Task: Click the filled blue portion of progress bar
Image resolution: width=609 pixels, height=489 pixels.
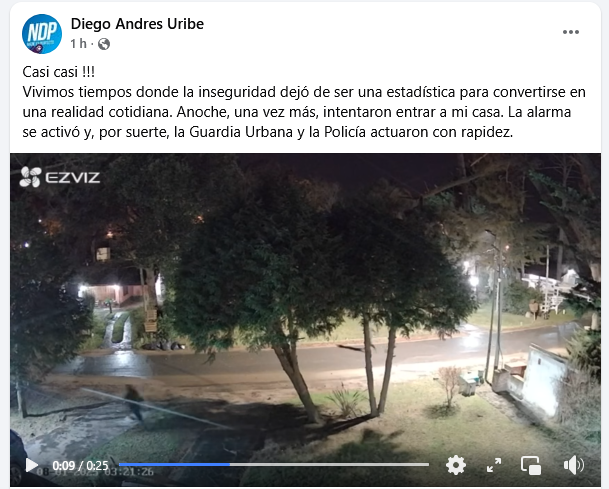Action: coord(174,465)
